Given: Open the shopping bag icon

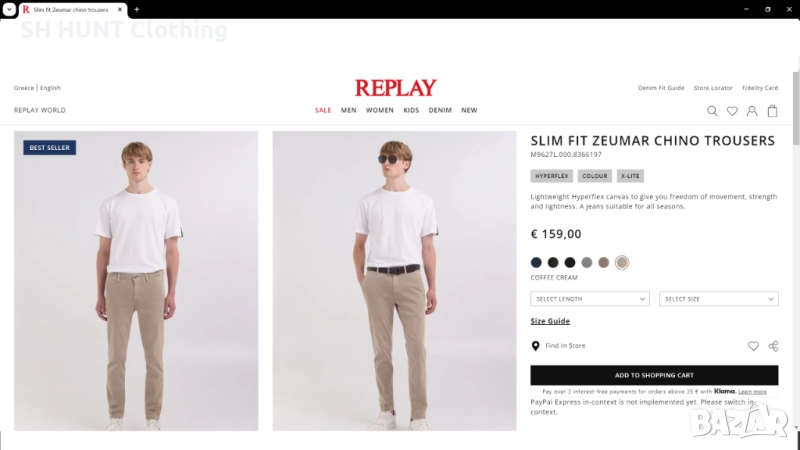Looking at the screenshot, I should pos(772,111).
